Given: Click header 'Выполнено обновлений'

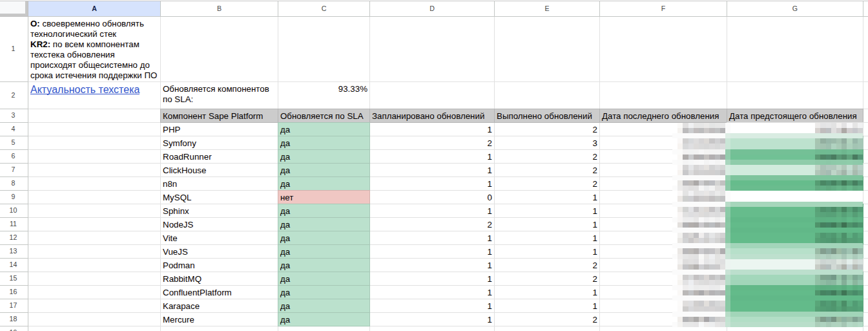Looking at the screenshot, I should 547,116.
